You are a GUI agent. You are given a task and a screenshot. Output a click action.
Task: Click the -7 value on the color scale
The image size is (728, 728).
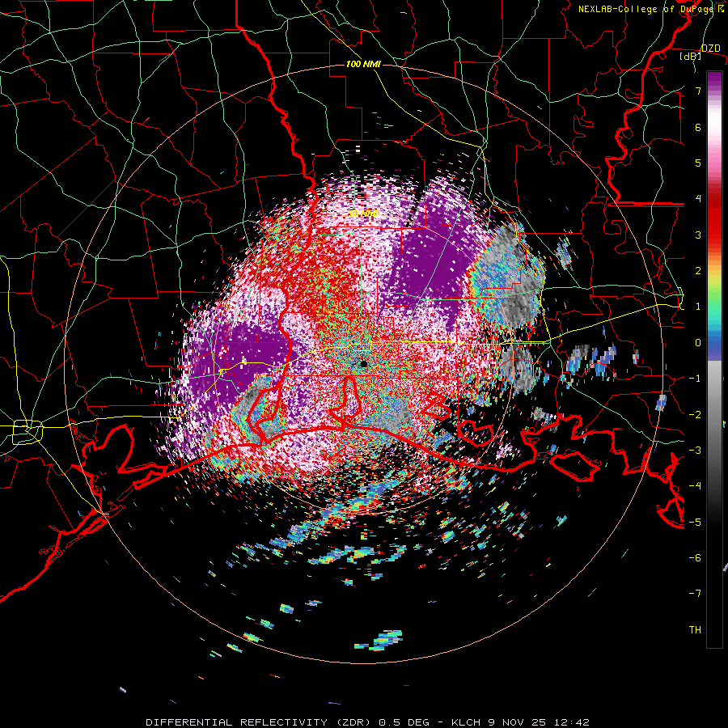(x=695, y=594)
